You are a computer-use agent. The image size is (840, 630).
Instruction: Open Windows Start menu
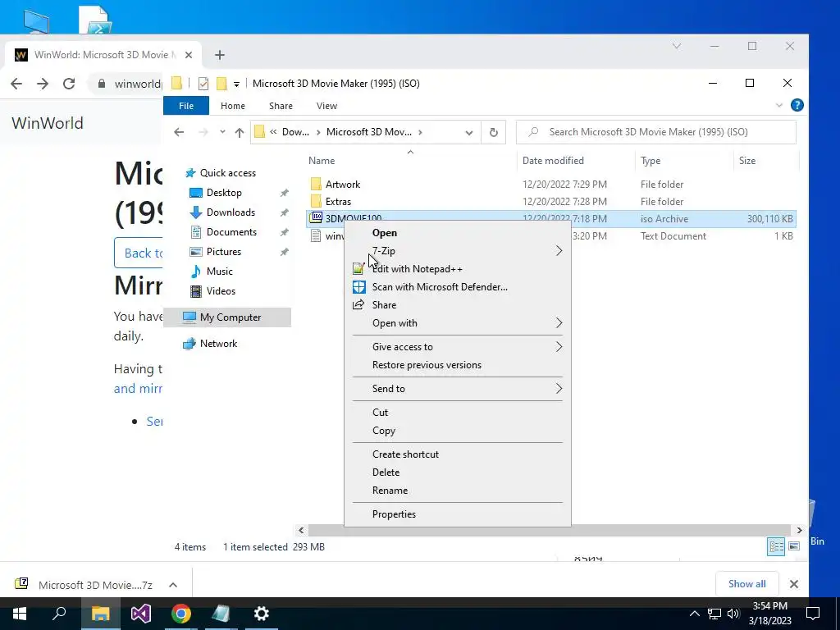20,614
